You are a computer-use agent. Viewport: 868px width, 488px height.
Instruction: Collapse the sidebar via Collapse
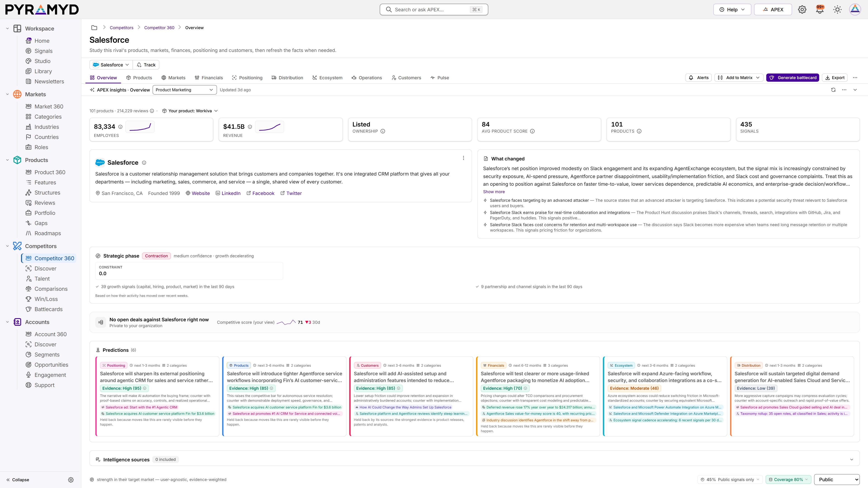pos(18,480)
